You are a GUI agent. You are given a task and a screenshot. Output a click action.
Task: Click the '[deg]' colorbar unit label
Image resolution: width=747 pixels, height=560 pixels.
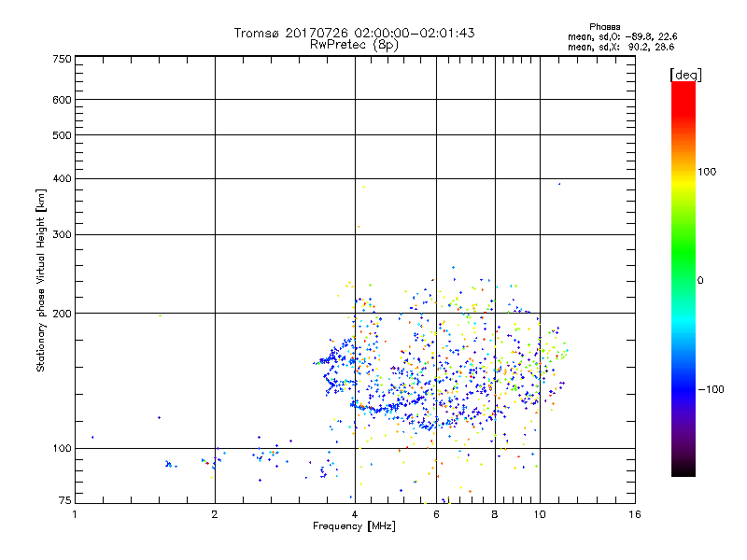click(x=685, y=75)
